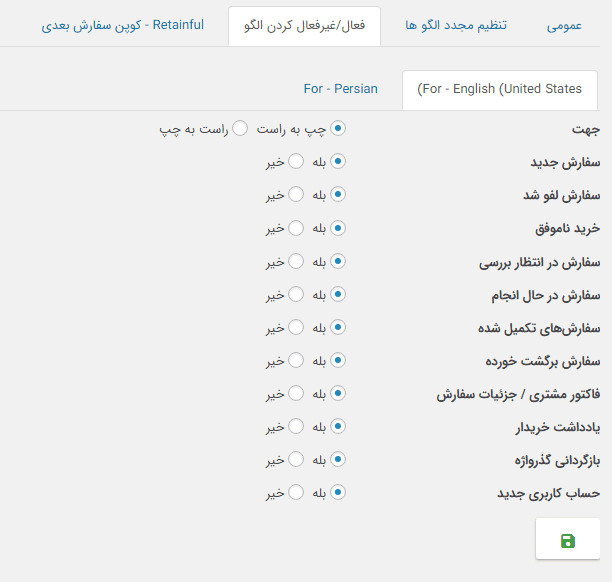Click the سفارش جدید label
Screen dimensions: 612x582
pyautogui.click(x=565, y=162)
